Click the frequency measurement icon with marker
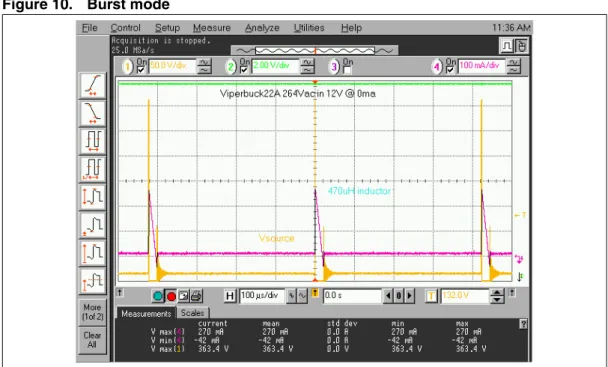608x367 pixels. (92, 169)
